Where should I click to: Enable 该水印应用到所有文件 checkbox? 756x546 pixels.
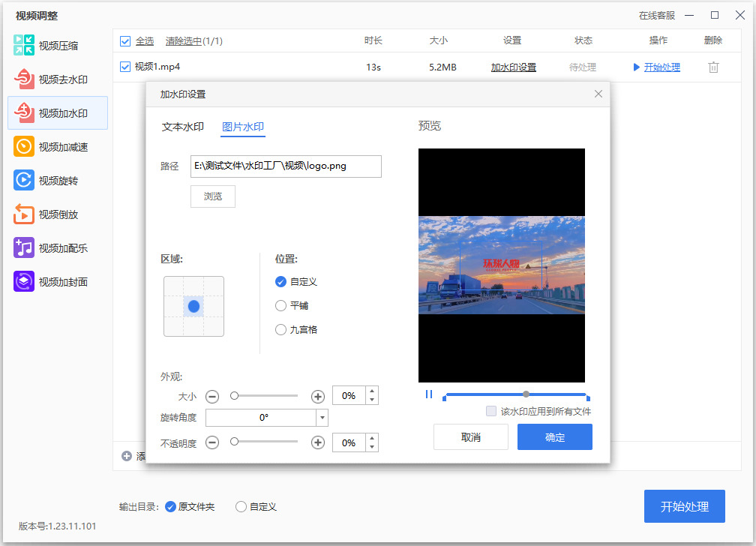click(491, 412)
